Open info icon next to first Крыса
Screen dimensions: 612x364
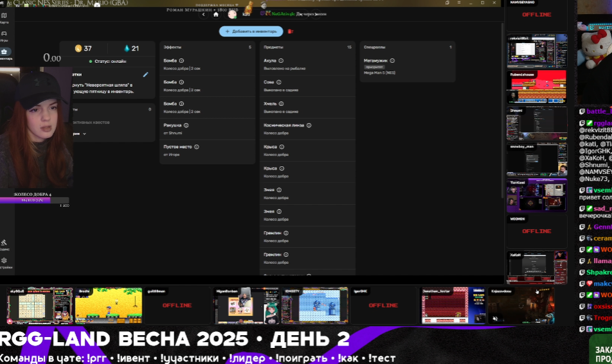(x=282, y=147)
